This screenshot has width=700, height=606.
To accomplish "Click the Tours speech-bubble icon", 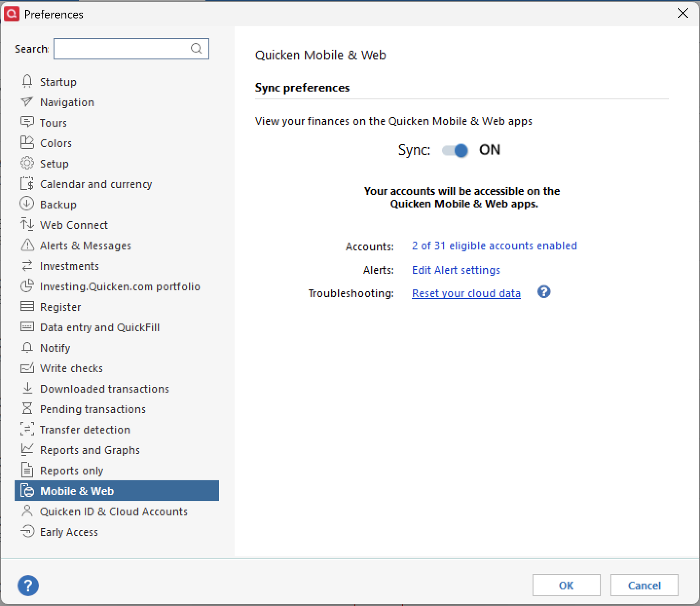I will [27, 122].
